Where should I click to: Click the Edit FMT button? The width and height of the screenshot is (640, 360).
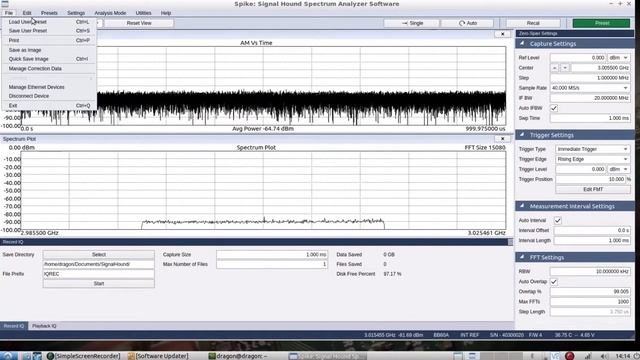click(x=593, y=189)
